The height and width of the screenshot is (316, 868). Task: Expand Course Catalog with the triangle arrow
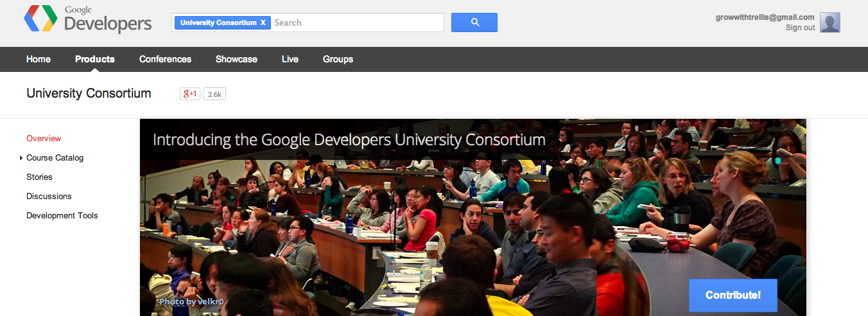pos(21,158)
